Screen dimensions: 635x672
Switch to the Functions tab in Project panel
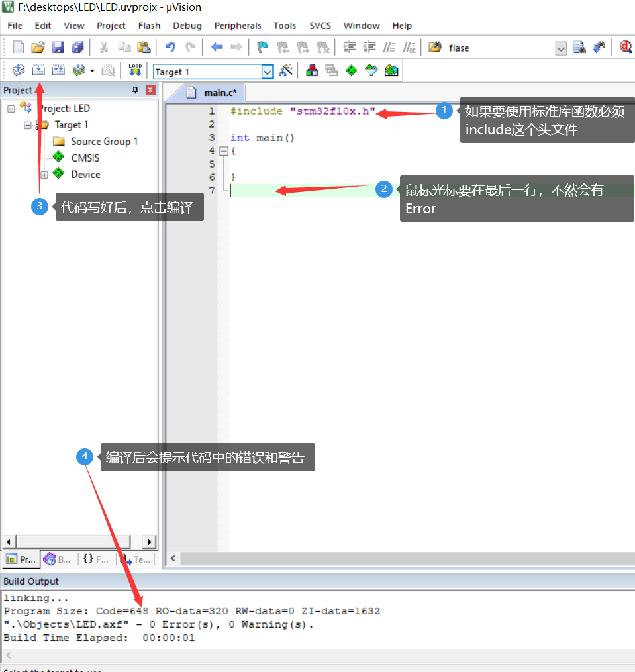pos(97,559)
